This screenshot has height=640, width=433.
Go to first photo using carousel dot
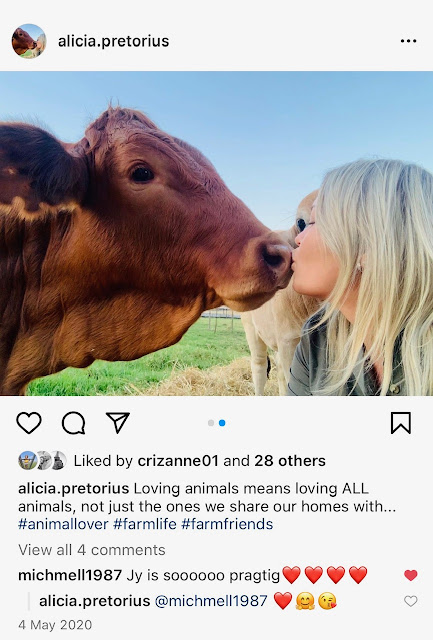point(211,423)
